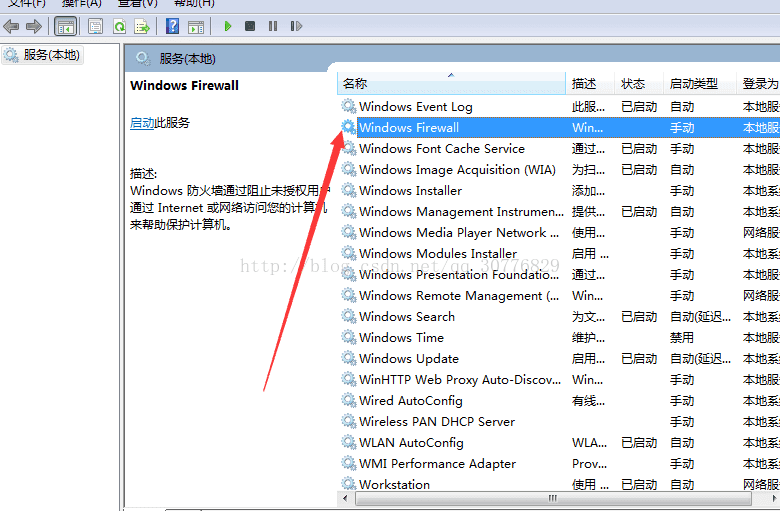Select WinHTTP Web Proxy Auto-Discovery service name
780x511 pixels.
460,380
